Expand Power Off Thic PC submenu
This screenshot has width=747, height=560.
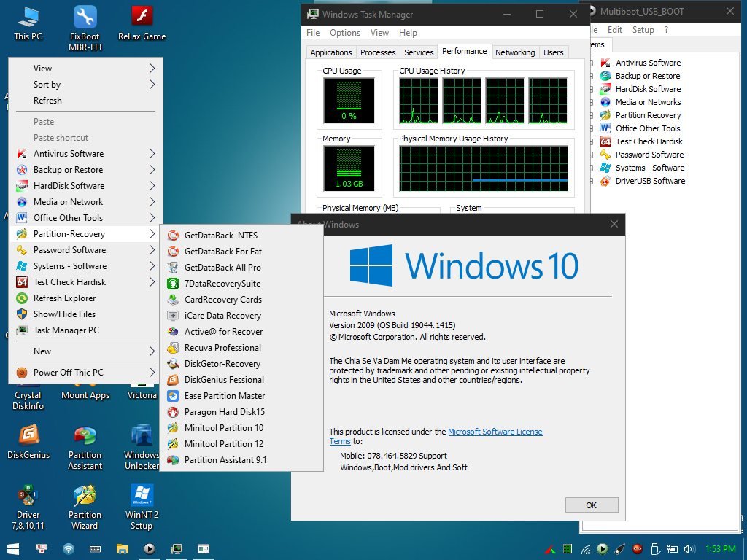(86, 373)
